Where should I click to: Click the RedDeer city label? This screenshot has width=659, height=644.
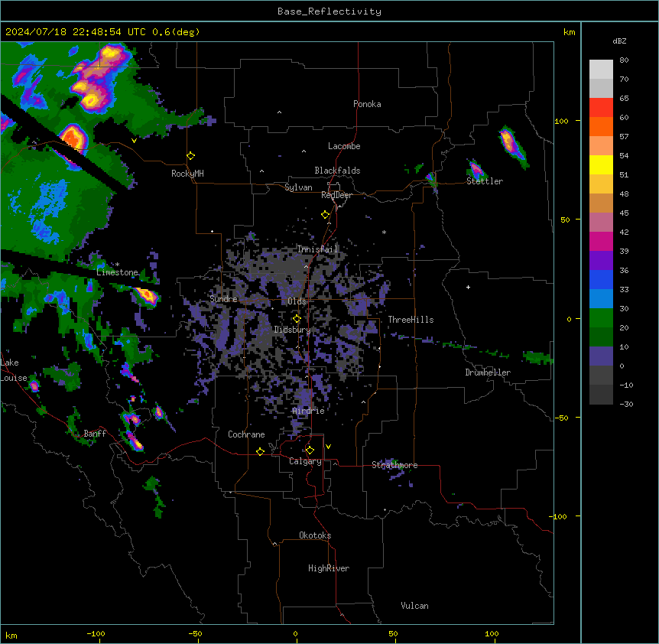pos(336,195)
